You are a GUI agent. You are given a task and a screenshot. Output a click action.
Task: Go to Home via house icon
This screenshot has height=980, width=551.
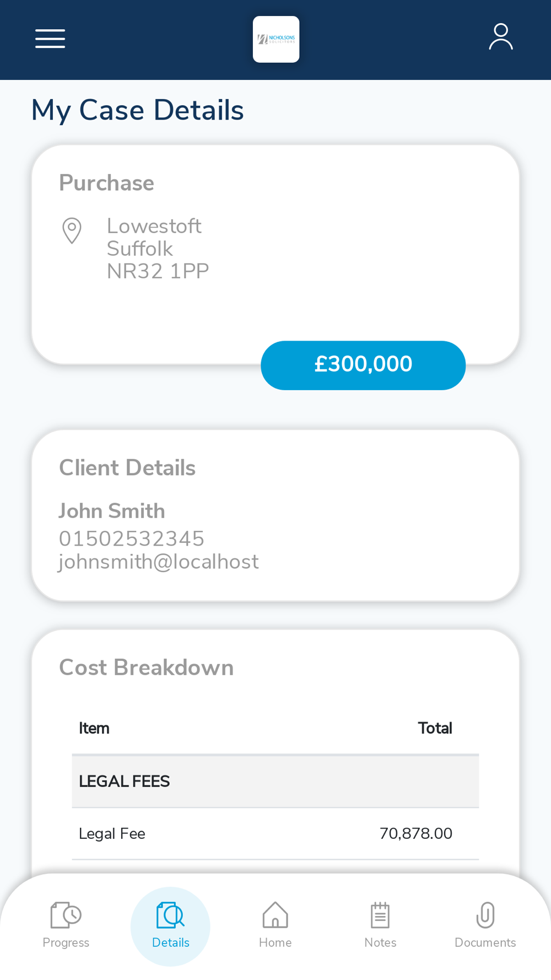tap(275, 916)
